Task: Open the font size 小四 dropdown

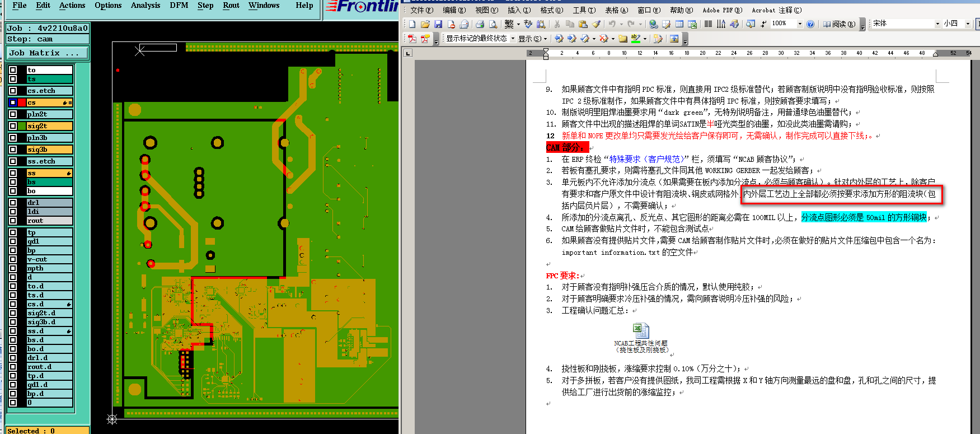Action: (968, 24)
